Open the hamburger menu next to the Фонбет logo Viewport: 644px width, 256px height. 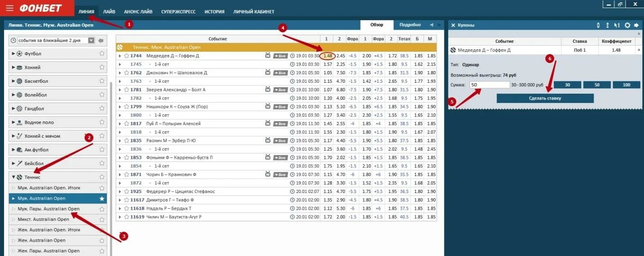pyautogui.click(x=10, y=8)
